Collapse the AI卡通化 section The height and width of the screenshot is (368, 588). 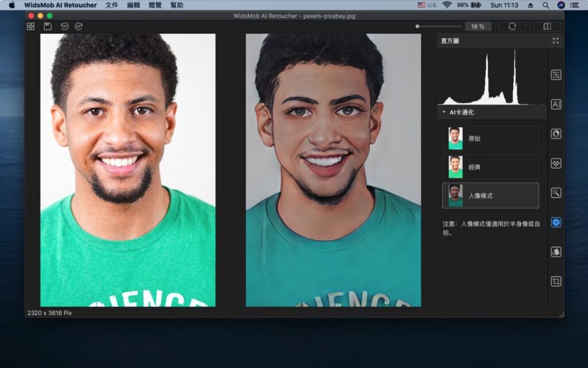point(443,113)
